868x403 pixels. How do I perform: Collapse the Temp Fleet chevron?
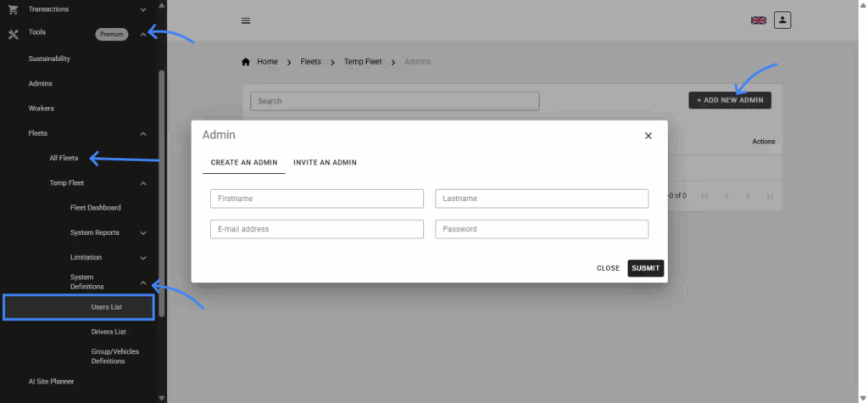tap(143, 183)
